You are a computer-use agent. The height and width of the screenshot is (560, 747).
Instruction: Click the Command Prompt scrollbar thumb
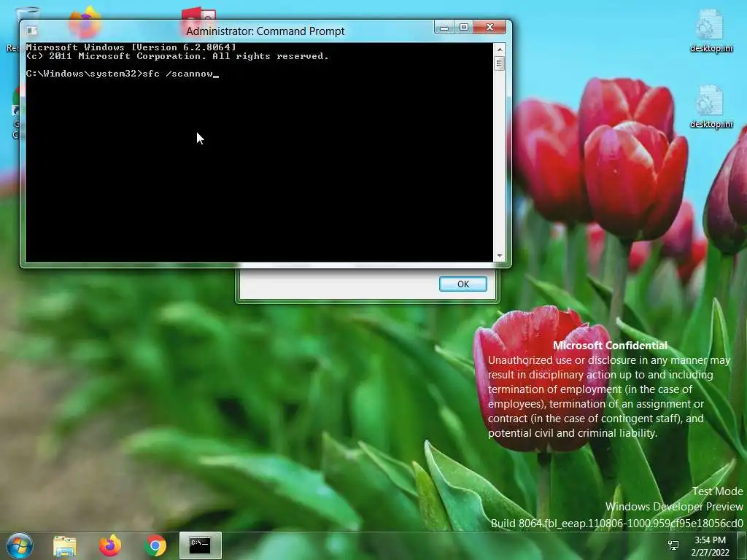(499, 63)
